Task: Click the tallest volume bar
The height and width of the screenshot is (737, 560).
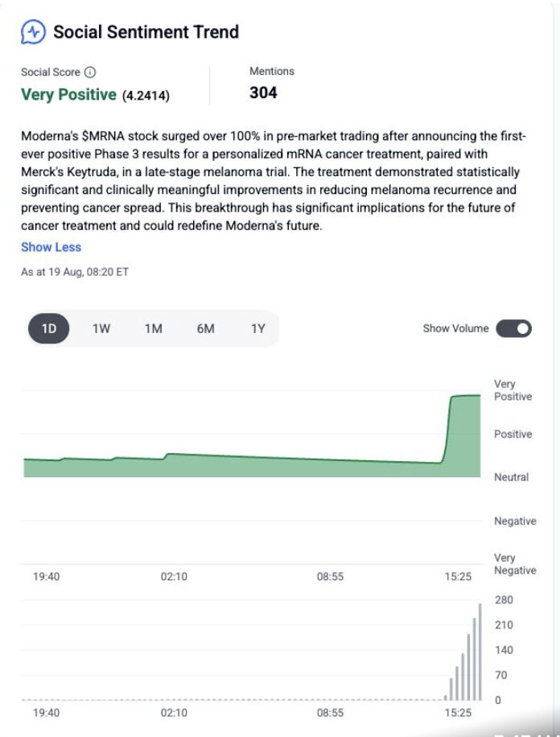Action: pyautogui.click(x=480, y=652)
